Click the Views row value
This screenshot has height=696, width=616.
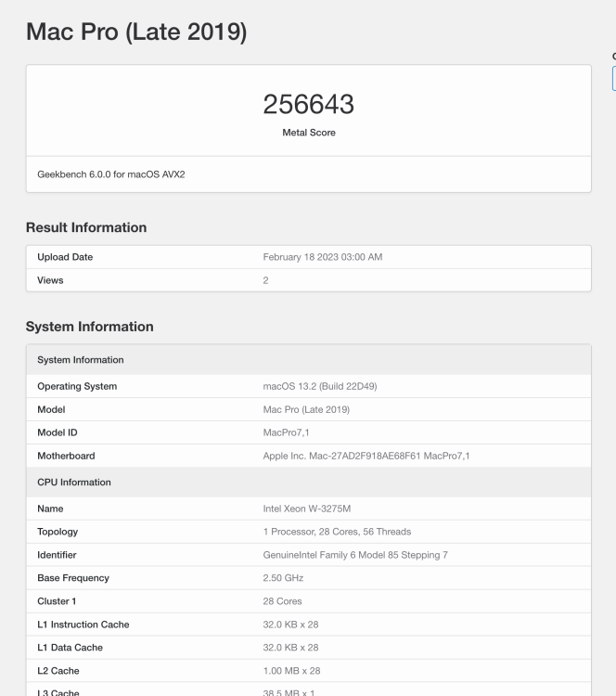point(265,280)
